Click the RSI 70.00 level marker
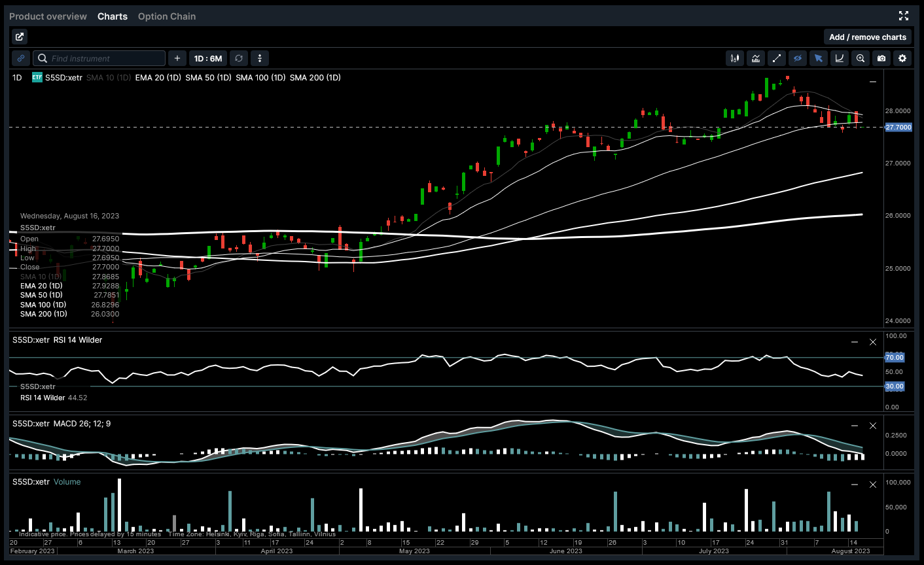 tap(895, 358)
